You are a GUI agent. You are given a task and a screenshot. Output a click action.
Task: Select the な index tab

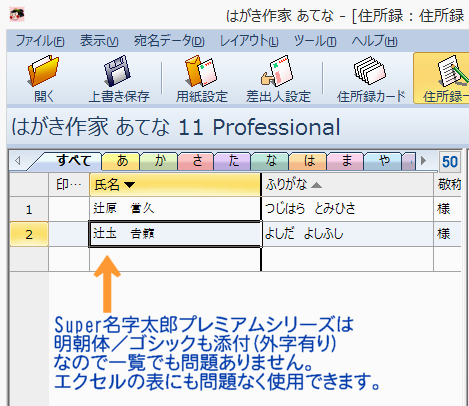(271, 161)
